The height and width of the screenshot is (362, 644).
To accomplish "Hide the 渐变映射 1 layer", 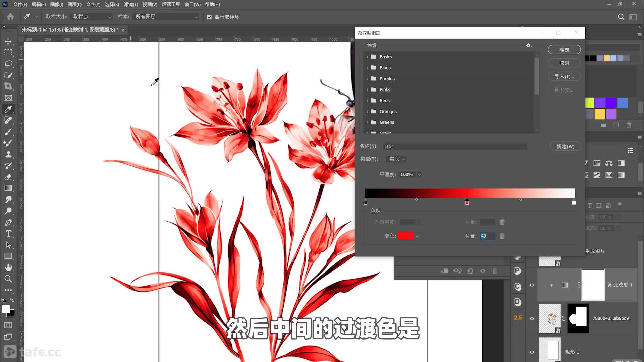I will pos(532,285).
